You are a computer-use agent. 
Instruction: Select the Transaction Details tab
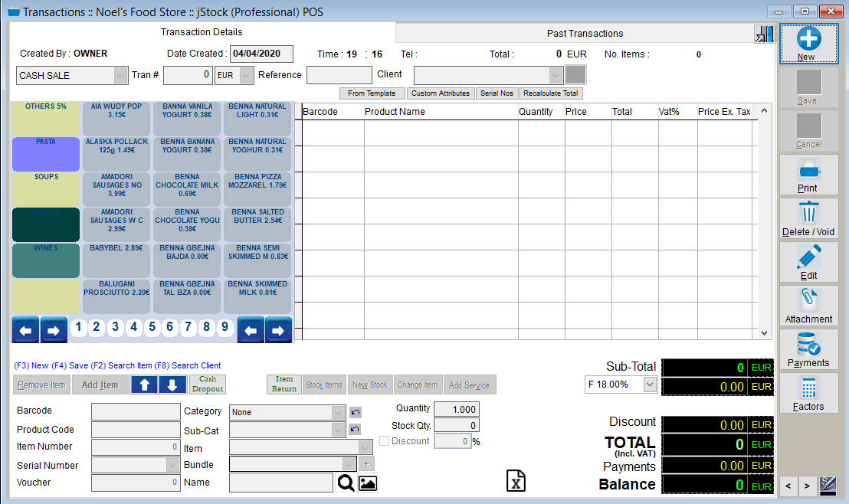(202, 32)
